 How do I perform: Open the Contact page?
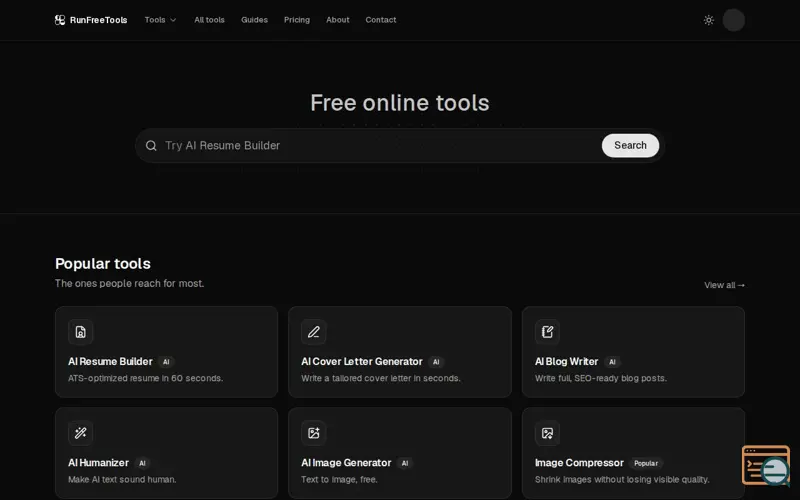381,20
